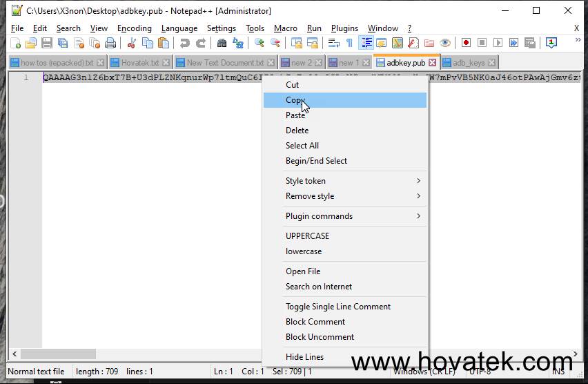Click the Cut scissors toolbar icon

click(131, 44)
